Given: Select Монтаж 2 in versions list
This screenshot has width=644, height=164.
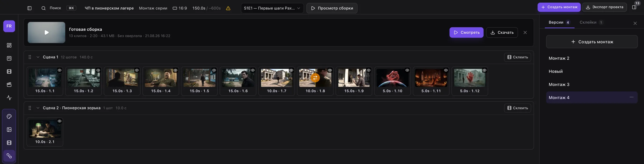Looking at the screenshot, I should (592, 58).
